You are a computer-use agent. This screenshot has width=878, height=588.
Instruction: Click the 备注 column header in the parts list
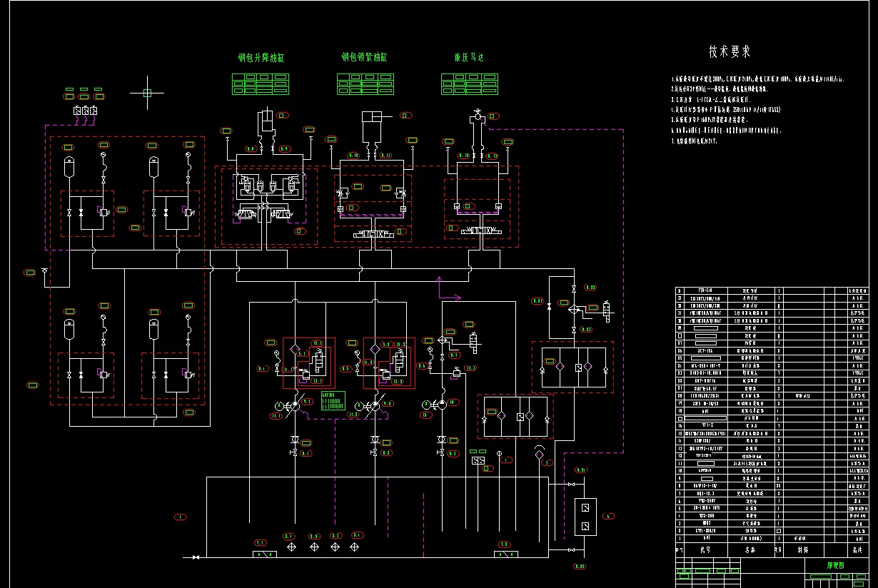[x=858, y=550]
